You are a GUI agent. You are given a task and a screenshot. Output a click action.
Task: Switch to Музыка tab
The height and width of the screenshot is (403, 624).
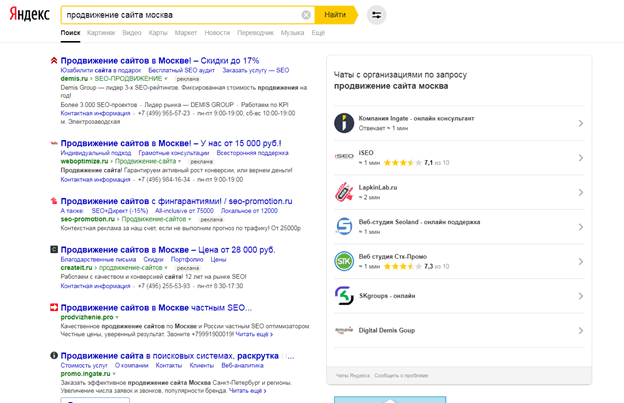[292, 33]
